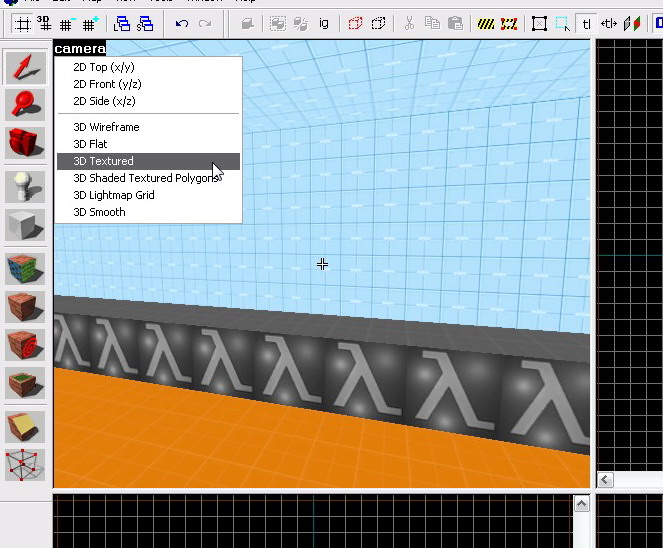Image resolution: width=663 pixels, height=548 pixels.
Task: Select the Selection arrow tool
Action: (25, 68)
